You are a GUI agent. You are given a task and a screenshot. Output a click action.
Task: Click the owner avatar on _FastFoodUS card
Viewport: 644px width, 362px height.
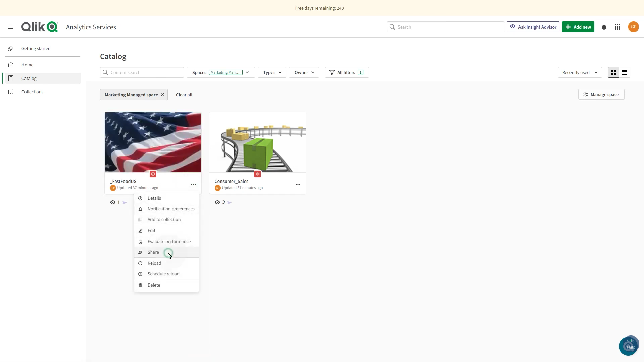pyautogui.click(x=113, y=188)
